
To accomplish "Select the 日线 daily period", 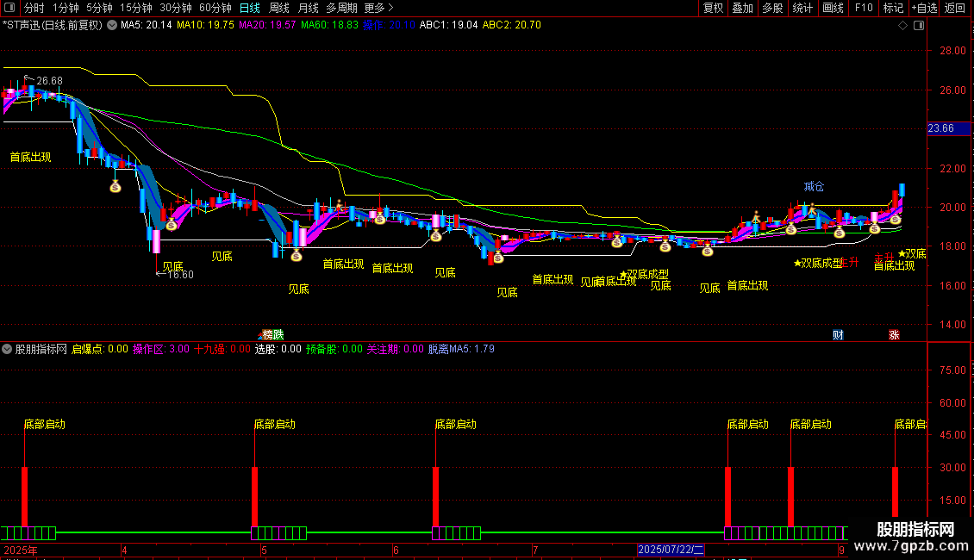I will pos(250,8).
